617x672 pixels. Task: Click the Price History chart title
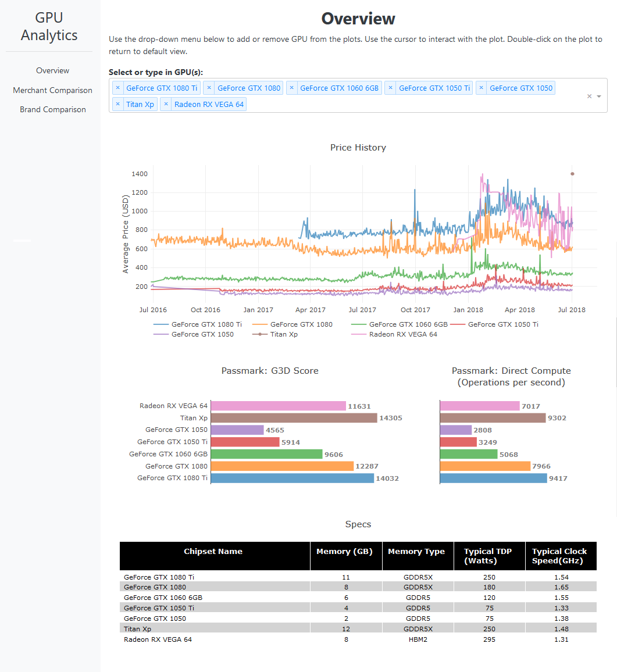(358, 148)
